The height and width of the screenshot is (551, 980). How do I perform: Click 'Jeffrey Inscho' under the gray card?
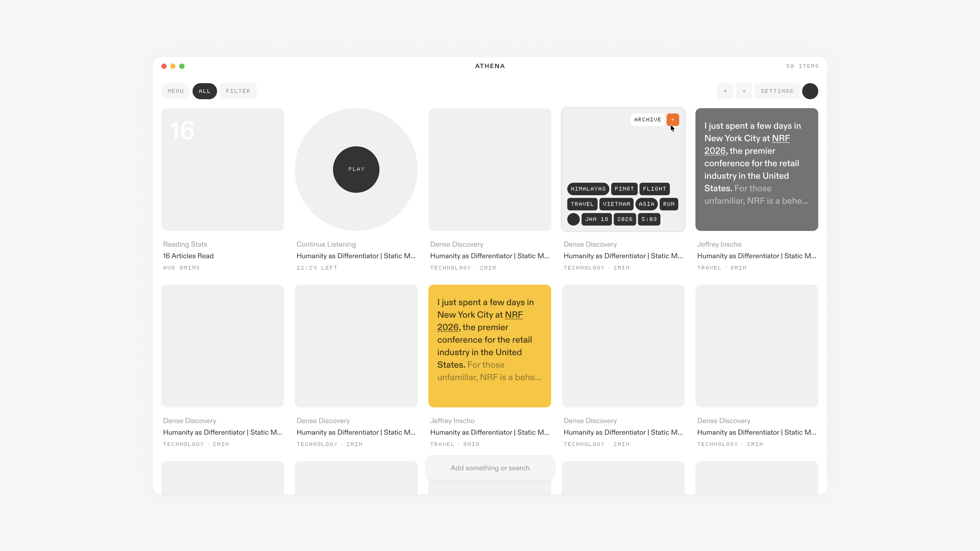click(x=719, y=245)
